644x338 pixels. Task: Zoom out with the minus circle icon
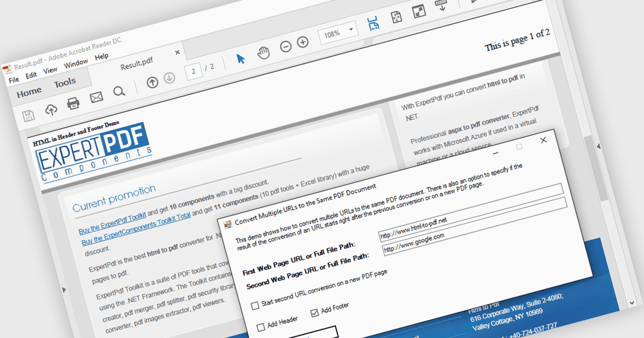coord(286,47)
